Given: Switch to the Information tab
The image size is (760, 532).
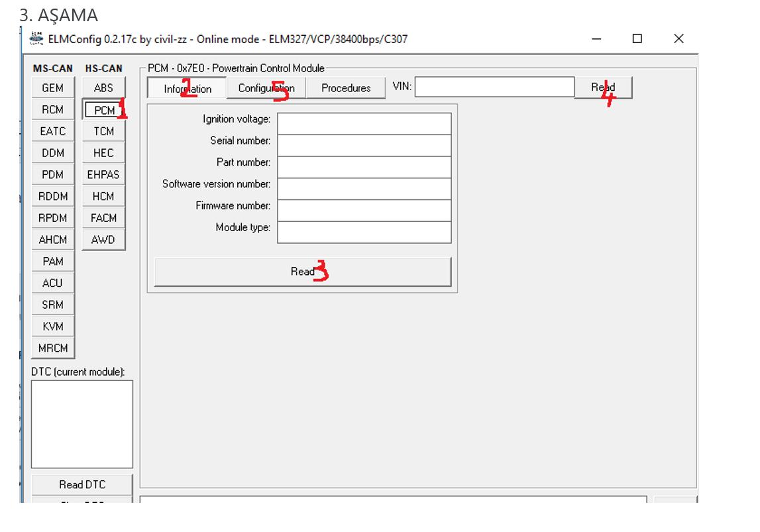Looking at the screenshot, I should point(187,89).
